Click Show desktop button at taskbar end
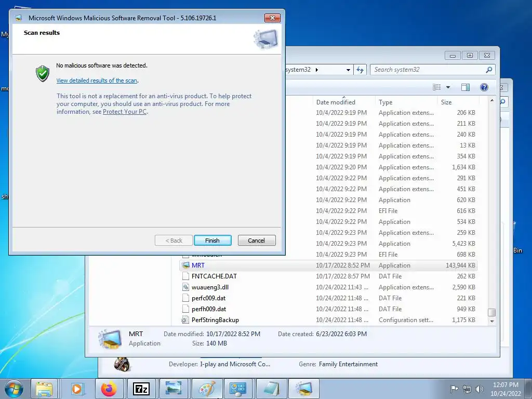The width and height of the screenshot is (532, 399). [528, 389]
